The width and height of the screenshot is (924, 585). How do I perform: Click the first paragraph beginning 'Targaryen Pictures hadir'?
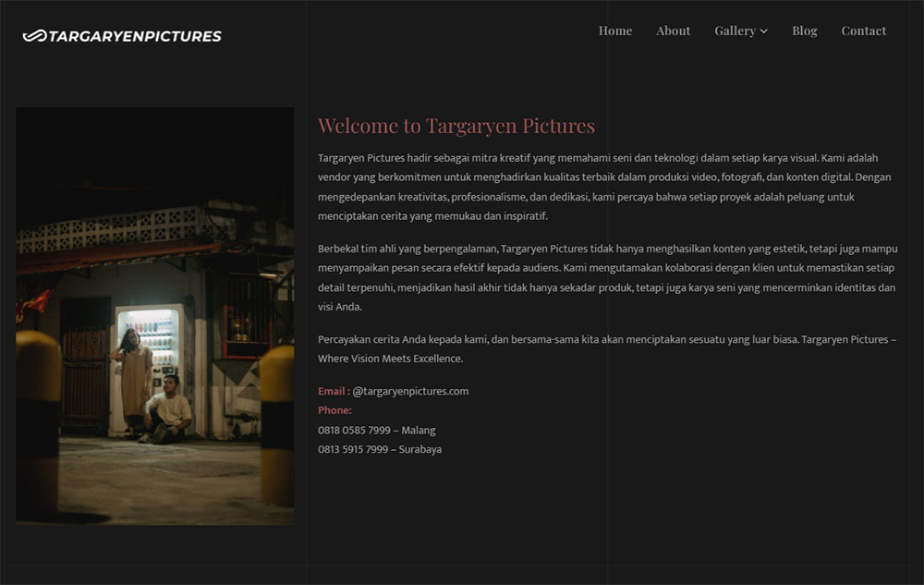point(604,187)
